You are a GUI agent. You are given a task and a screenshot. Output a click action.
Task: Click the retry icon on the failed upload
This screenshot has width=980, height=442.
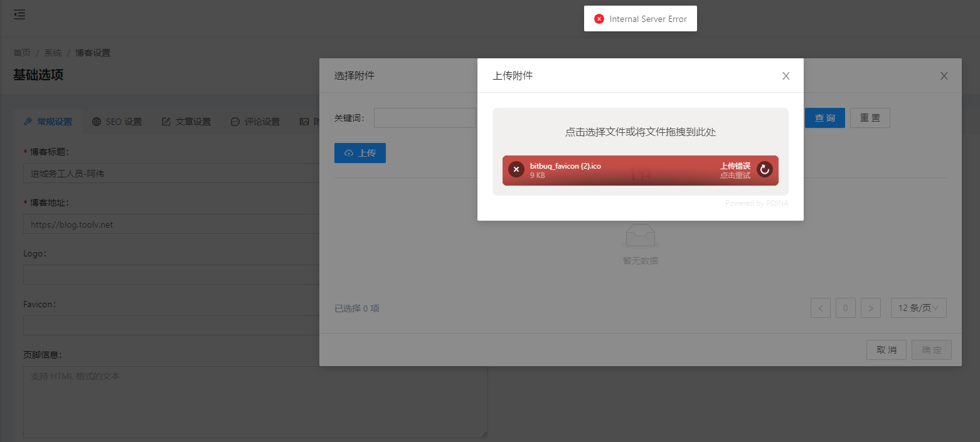click(764, 170)
